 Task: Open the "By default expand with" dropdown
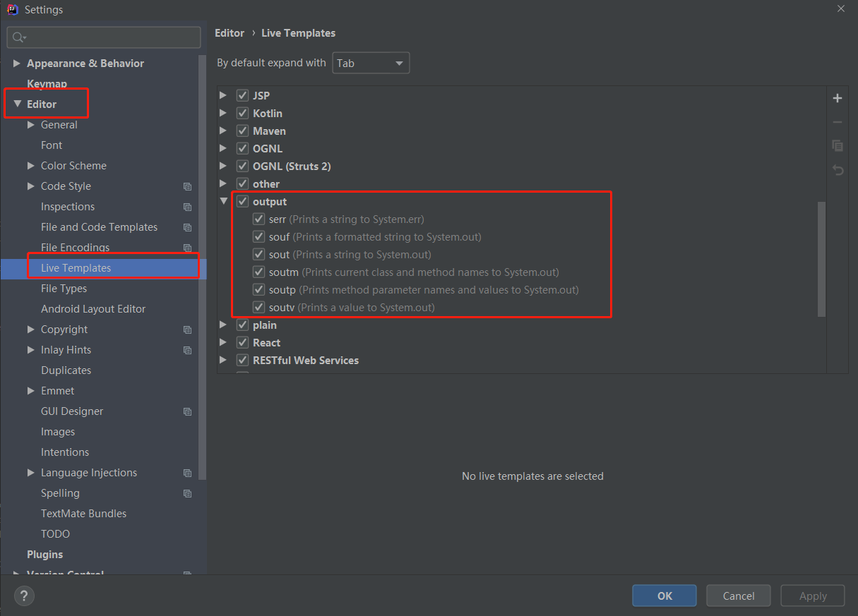(x=371, y=63)
